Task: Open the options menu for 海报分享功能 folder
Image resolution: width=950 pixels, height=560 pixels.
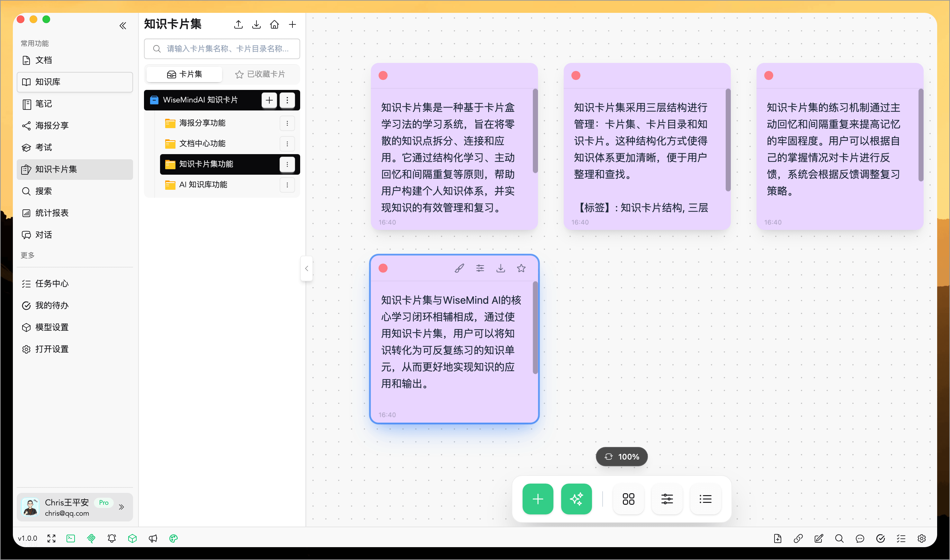Action: [x=287, y=123]
